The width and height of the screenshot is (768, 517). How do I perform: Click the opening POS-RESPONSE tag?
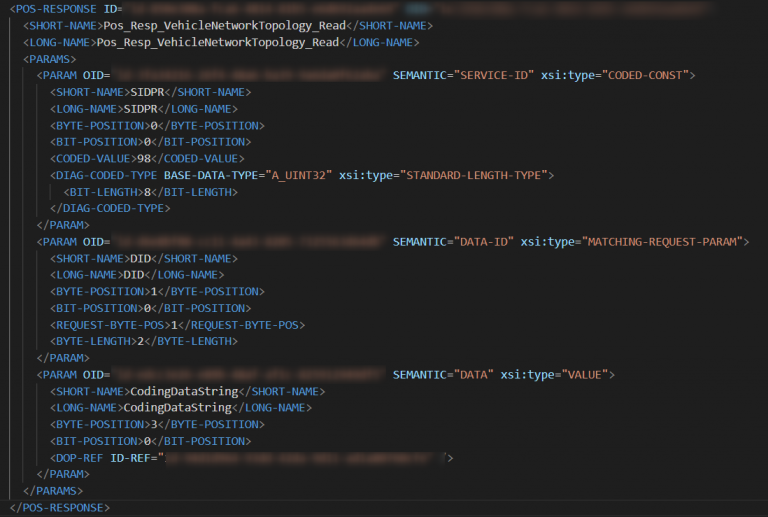(x=52, y=9)
